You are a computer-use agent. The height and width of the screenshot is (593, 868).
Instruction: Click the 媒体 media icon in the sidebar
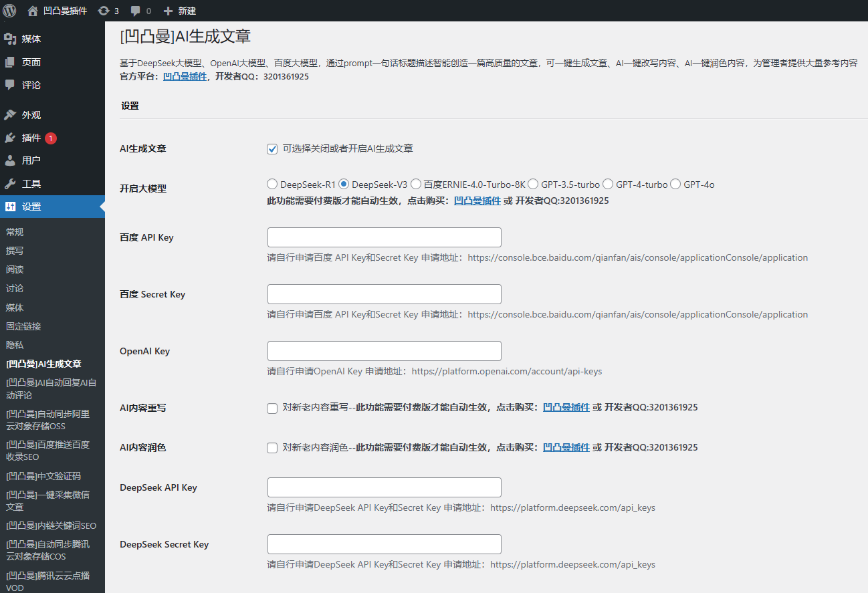[10, 39]
